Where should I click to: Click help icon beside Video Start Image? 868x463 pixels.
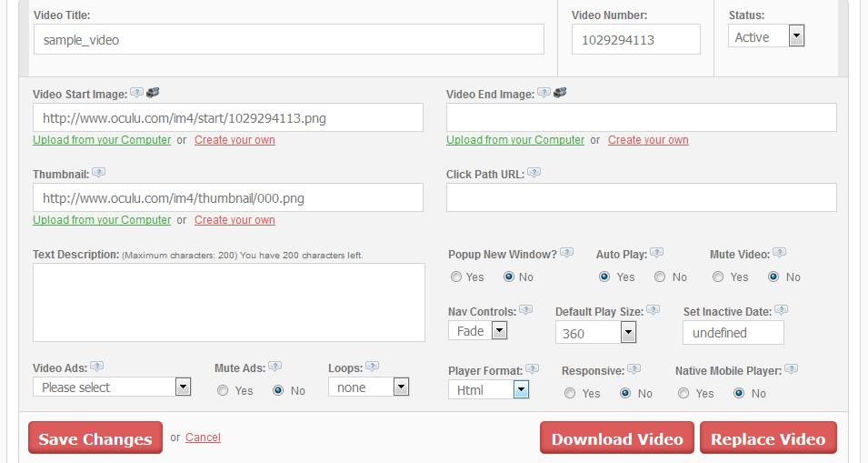pyautogui.click(x=136, y=93)
